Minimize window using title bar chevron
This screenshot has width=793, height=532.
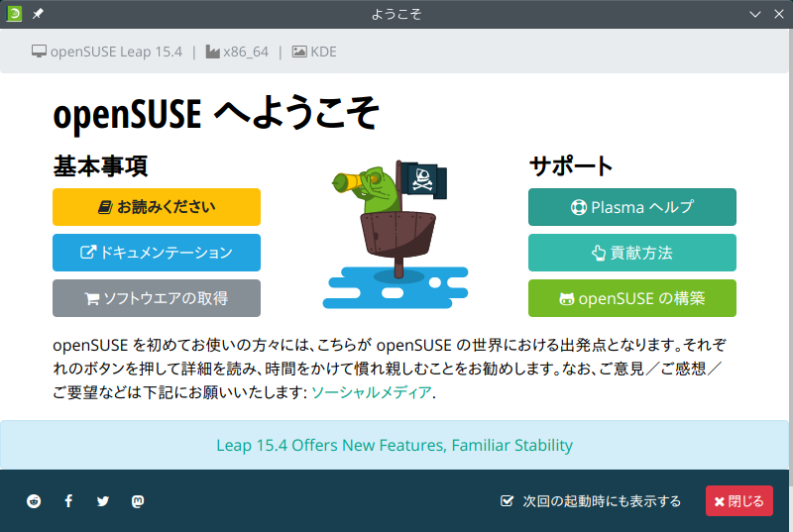tap(755, 14)
